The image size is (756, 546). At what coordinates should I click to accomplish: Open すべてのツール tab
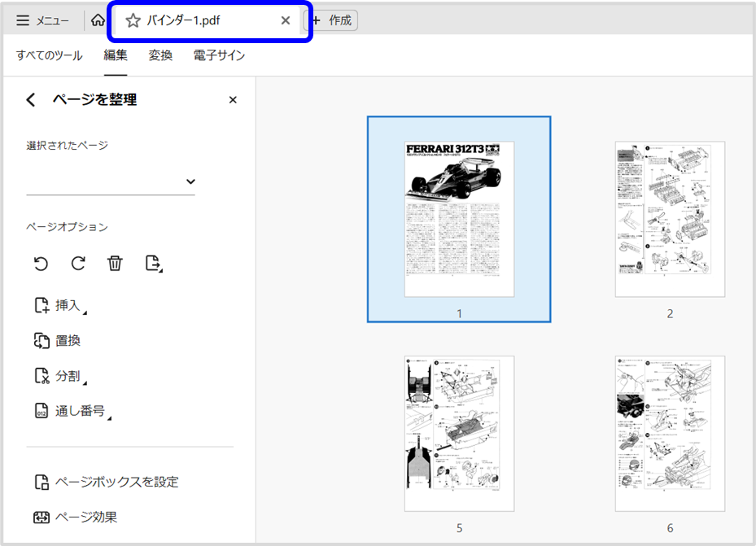pos(49,55)
